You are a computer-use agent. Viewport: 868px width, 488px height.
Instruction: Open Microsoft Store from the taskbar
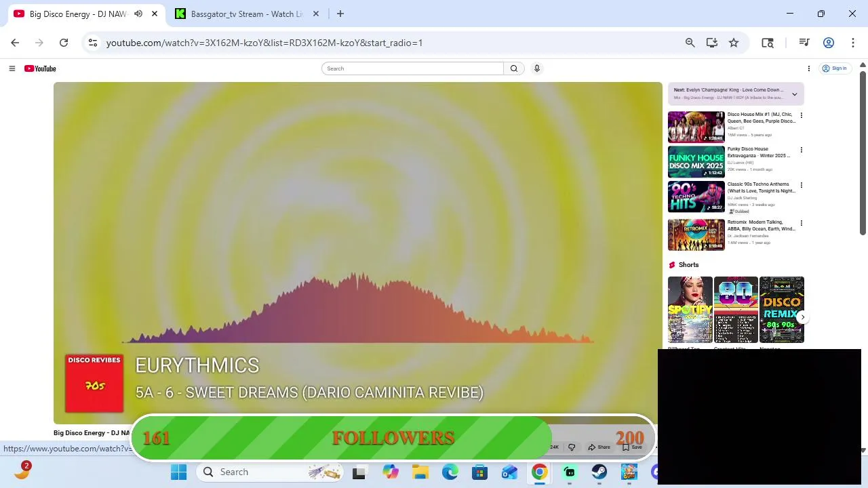480,472
